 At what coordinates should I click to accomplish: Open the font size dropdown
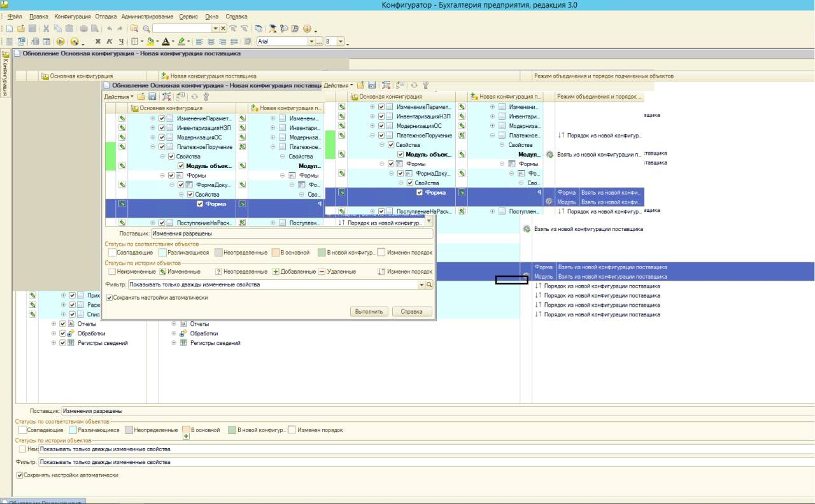click(341, 41)
